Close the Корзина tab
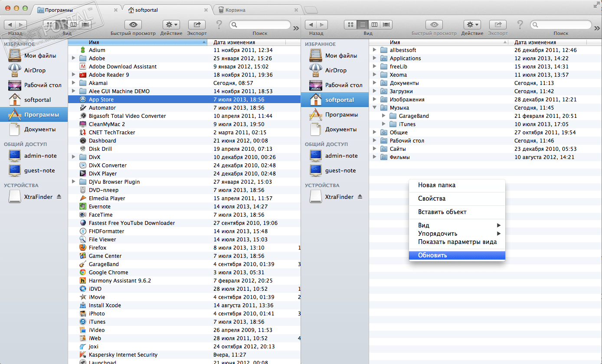 coord(296,10)
